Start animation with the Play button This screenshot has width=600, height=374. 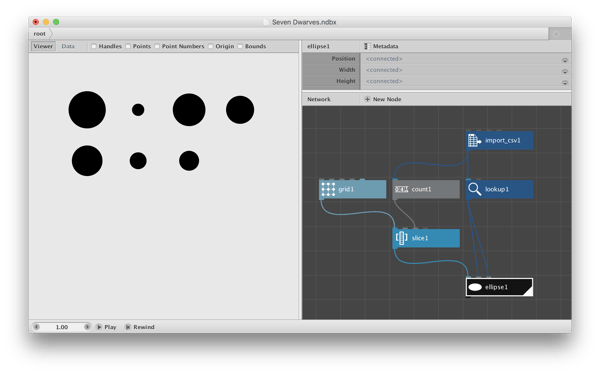point(106,327)
